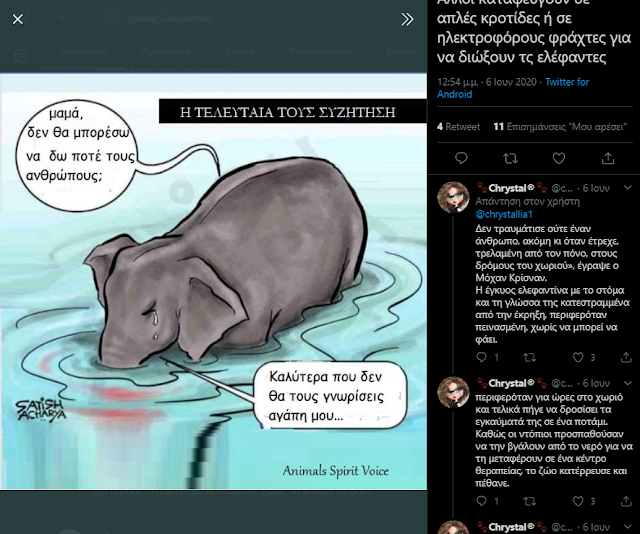640x534 pixels.
Task: Like the Μόχαν Κρίσναν reply
Action: 578,357
